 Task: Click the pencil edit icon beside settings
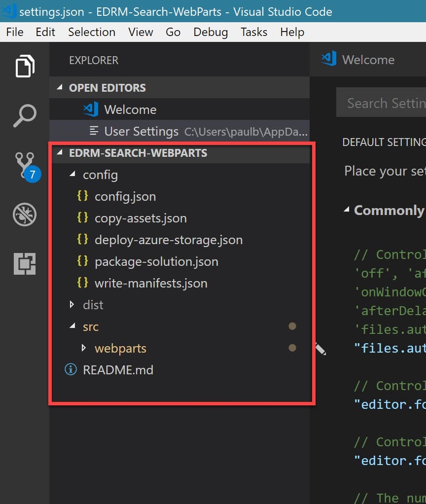pyautogui.click(x=320, y=349)
